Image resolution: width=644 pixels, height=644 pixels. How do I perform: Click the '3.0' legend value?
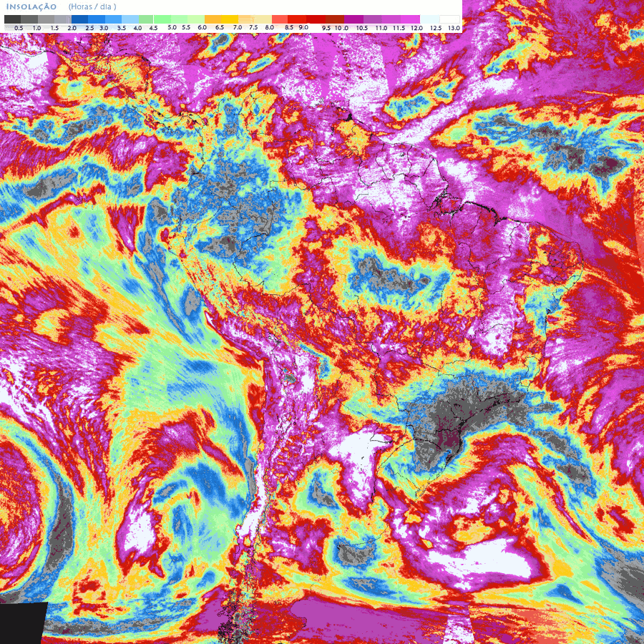point(104,29)
